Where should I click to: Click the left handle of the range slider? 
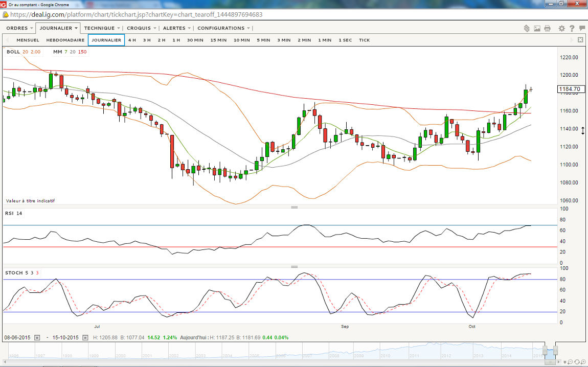pos(545,351)
